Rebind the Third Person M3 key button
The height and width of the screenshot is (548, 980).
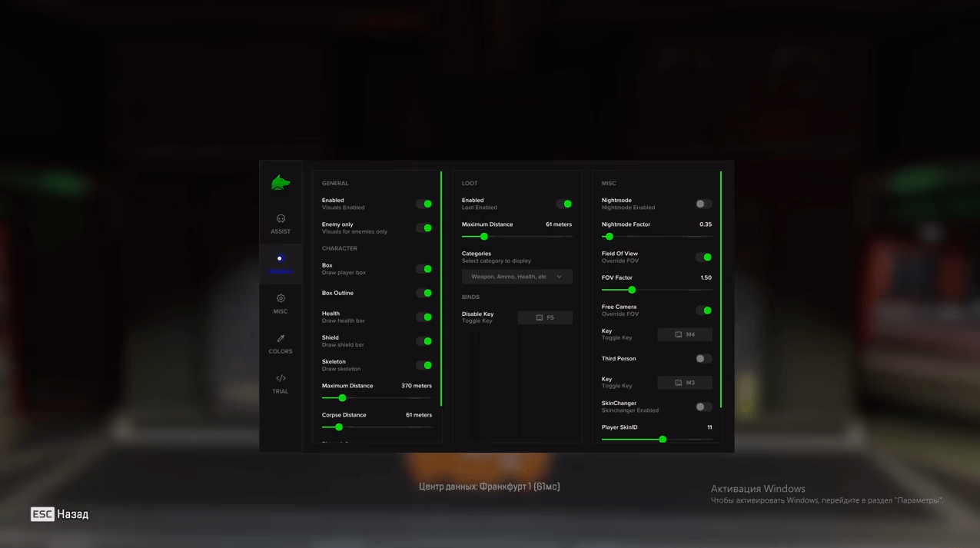click(x=685, y=383)
